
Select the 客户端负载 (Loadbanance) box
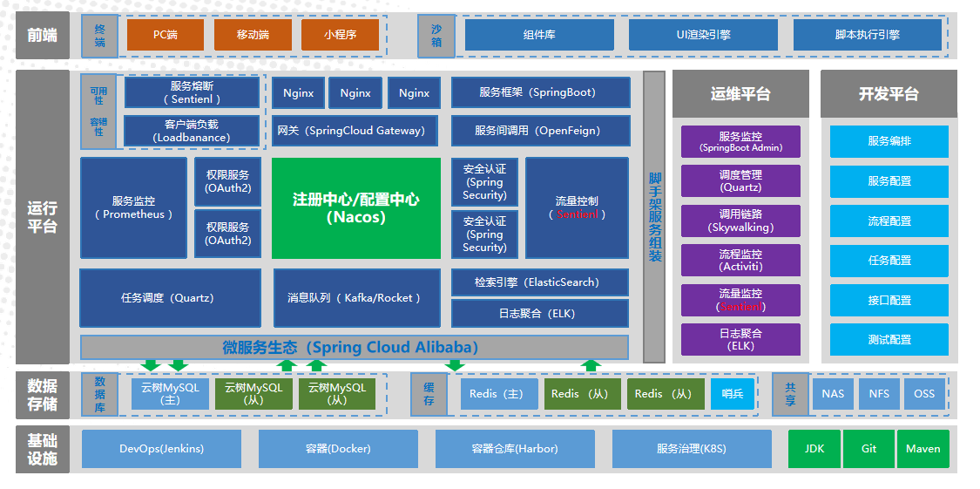pos(192,131)
